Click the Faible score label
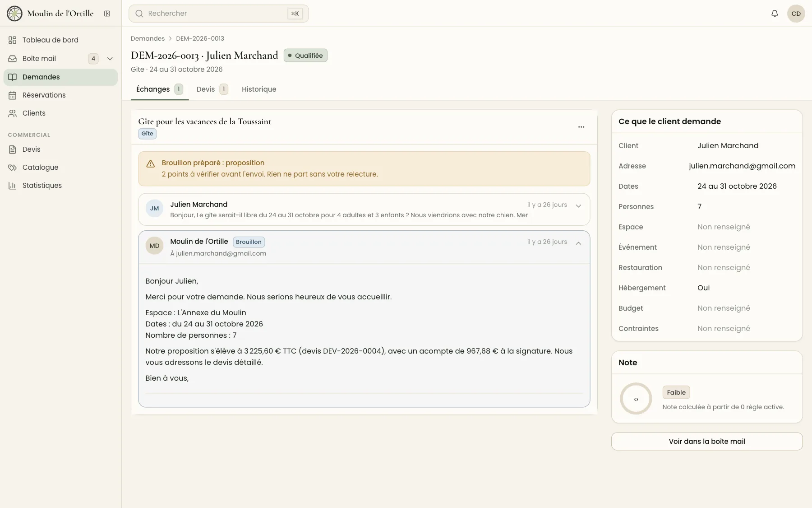This screenshot has height=508, width=812. (676, 392)
